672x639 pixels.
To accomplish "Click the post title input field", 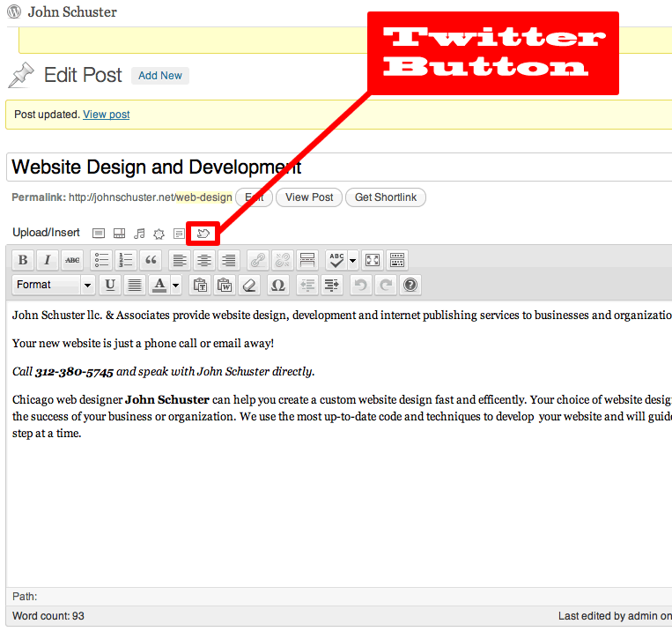I will coord(338,167).
